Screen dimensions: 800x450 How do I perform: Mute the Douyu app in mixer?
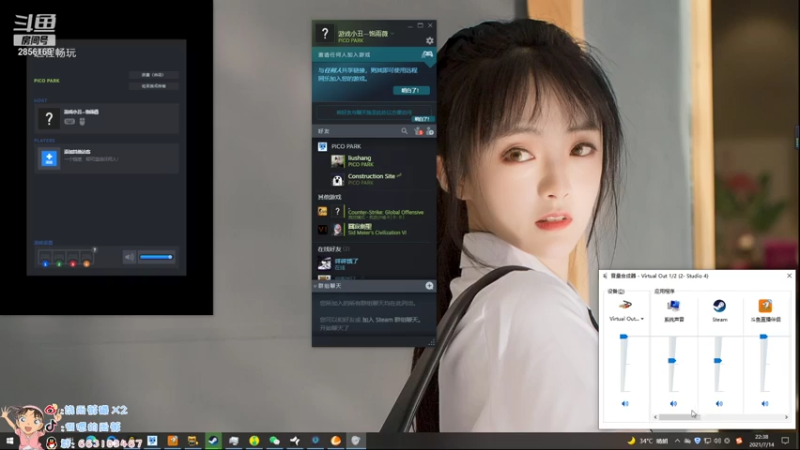(x=765, y=404)
